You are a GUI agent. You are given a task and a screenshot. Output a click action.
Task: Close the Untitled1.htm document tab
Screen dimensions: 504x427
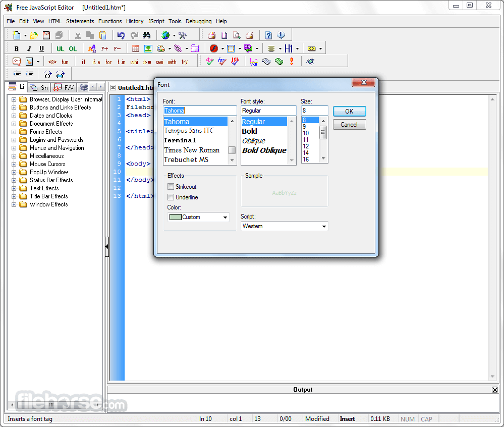coord(113,87)
